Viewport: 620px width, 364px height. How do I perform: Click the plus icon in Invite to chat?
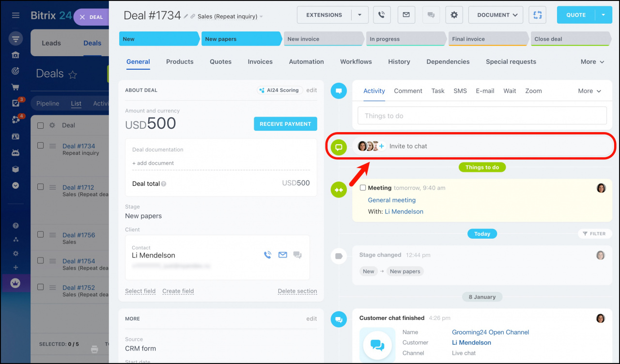point(381,146)
